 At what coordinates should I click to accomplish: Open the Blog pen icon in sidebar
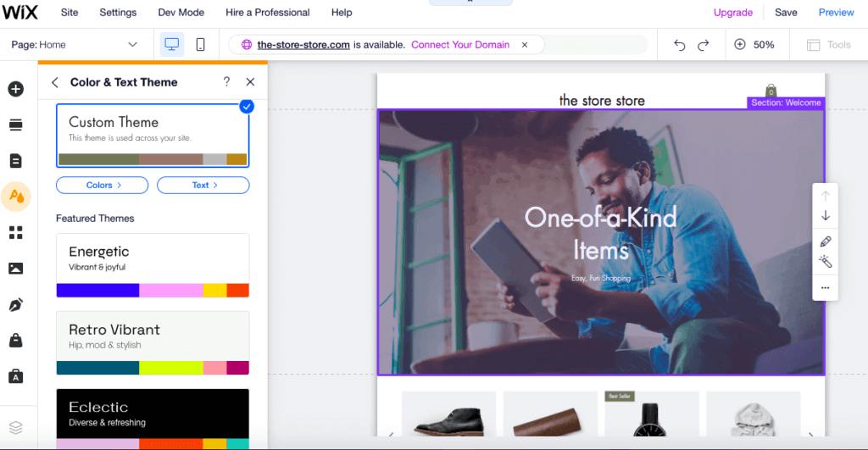(16, 304)
